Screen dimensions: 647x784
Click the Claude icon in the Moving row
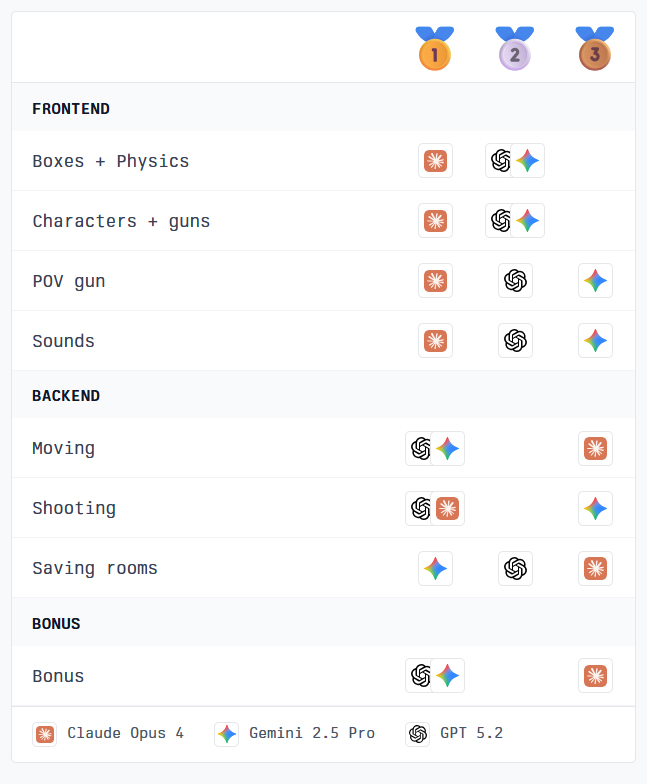[595, 448]
